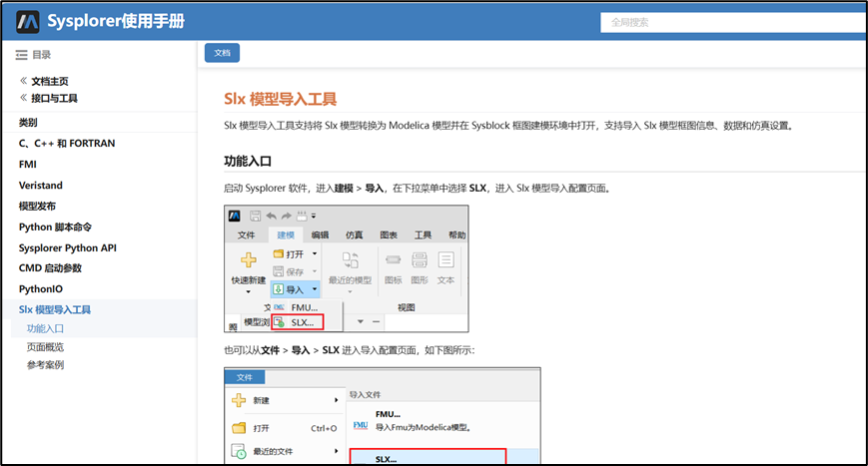The height and width of the screenshot is (466, 868).
Task: Open the Python 脚本命令 topic
Action: (55, 228)
